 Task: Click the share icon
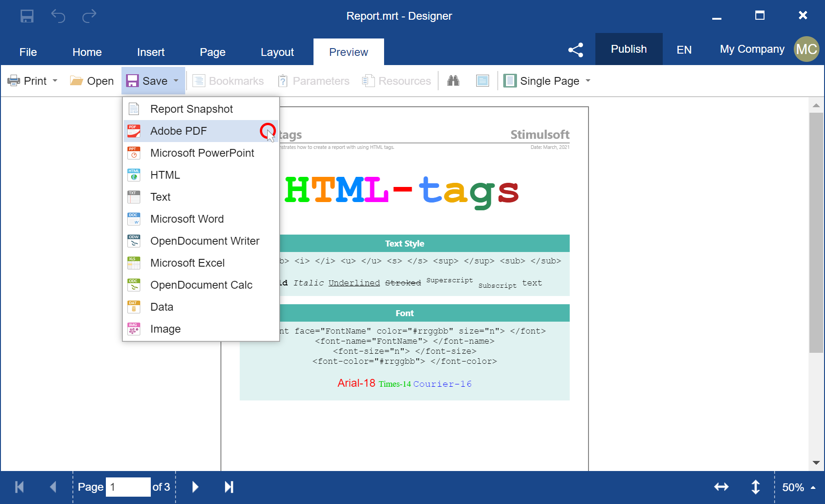click(x=576, y=50)
